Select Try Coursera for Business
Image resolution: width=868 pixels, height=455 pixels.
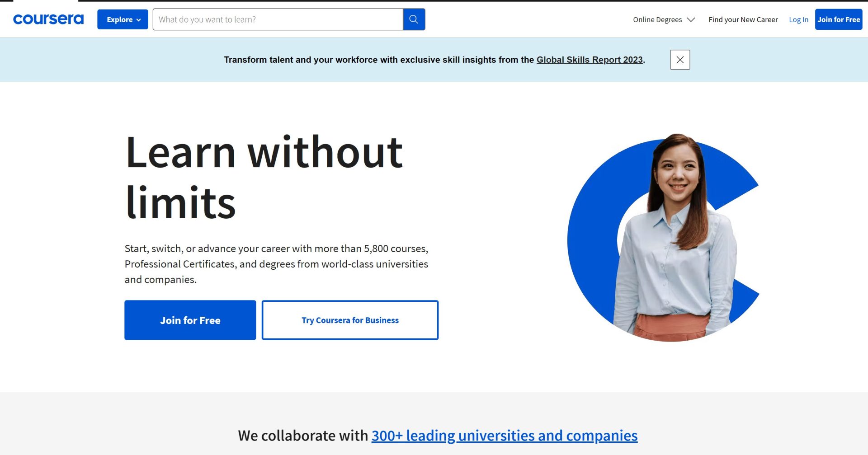pyautogui.click(x=350, y=320)
